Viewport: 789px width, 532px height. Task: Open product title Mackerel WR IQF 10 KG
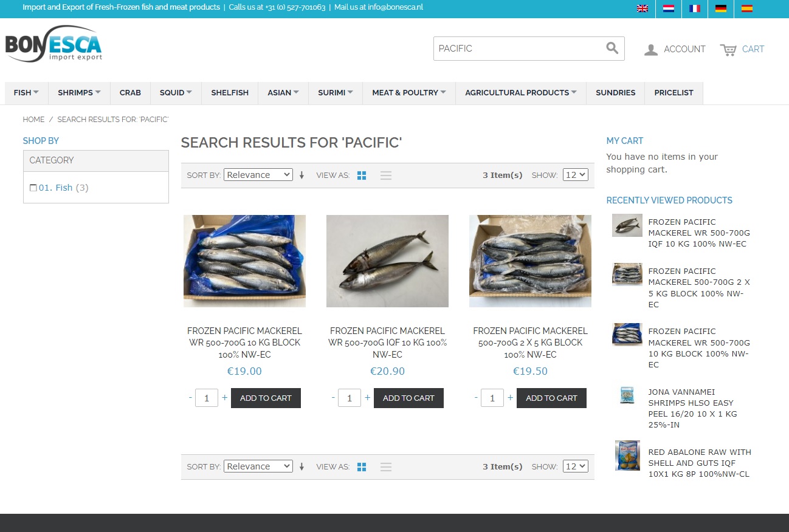point(387,343)
